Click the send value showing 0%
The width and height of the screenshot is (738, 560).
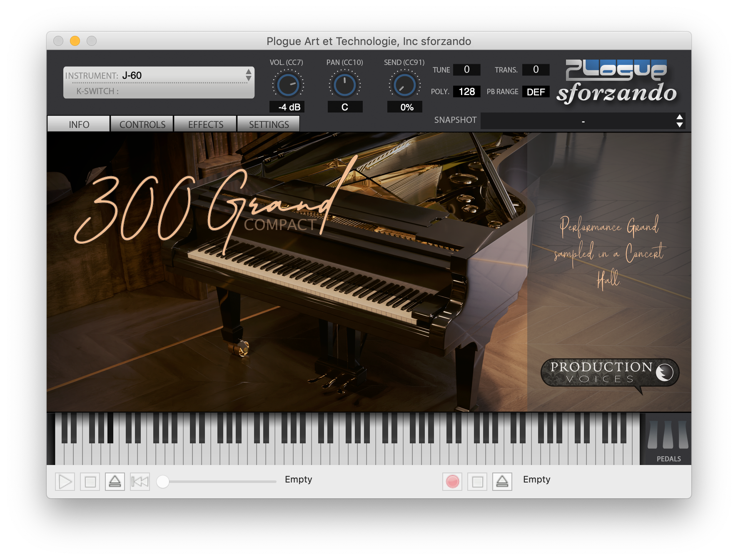click(x=405, y=107)
